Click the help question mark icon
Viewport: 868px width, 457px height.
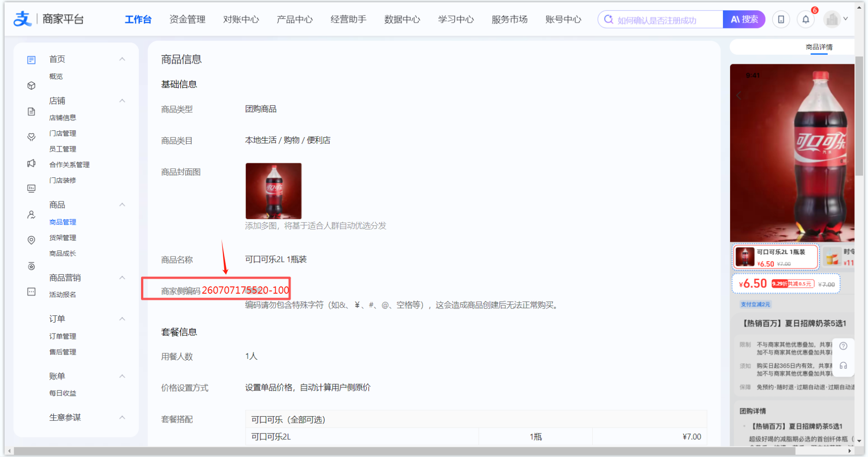click(x=843, y=346)
